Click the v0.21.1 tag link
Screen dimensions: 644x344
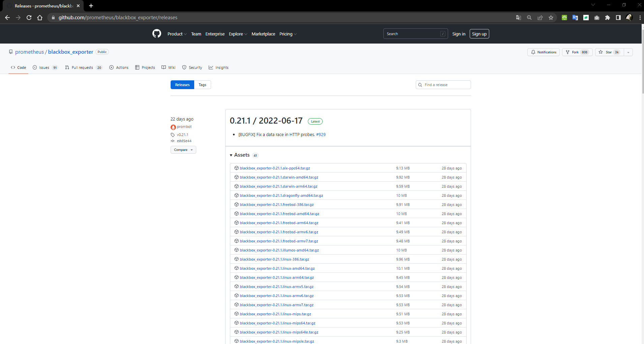tap(182, 135)
